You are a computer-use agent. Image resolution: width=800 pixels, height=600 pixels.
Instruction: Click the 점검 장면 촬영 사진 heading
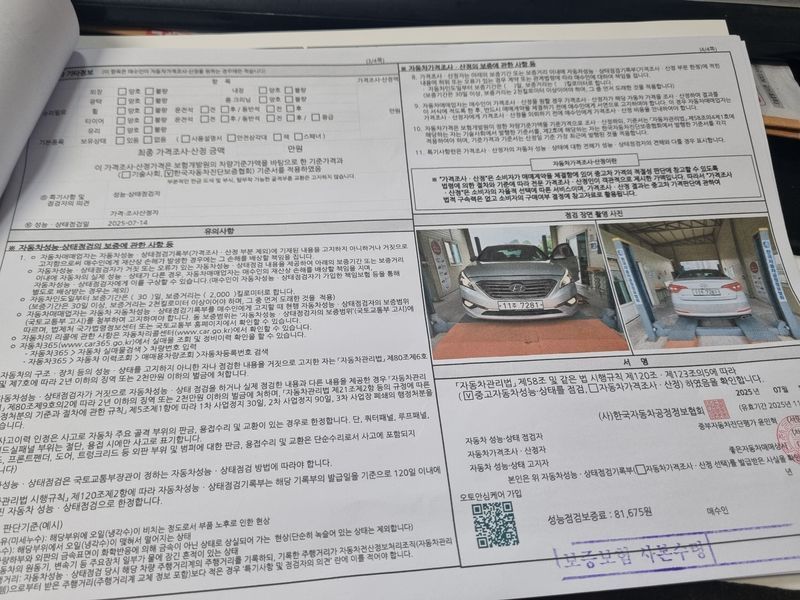(594, 214)
